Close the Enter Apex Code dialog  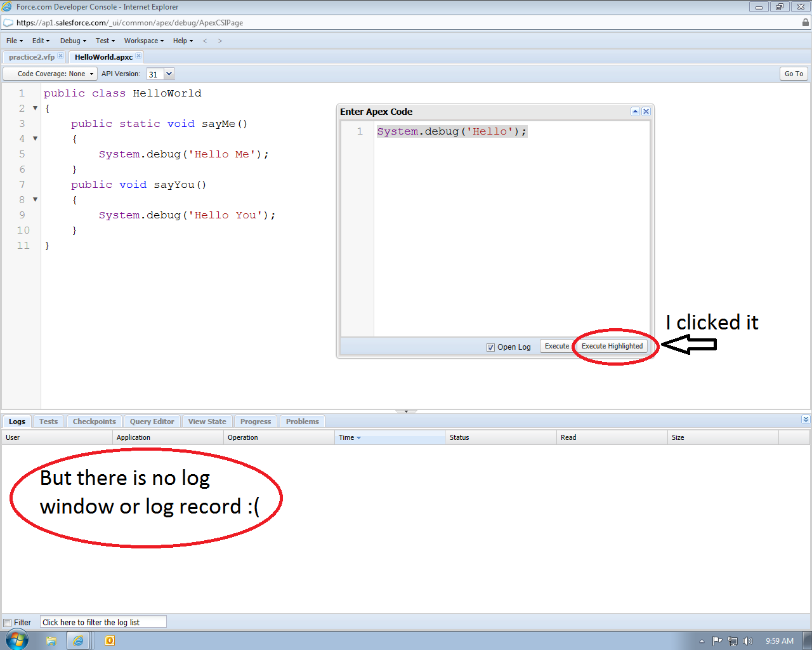(646, 112)
